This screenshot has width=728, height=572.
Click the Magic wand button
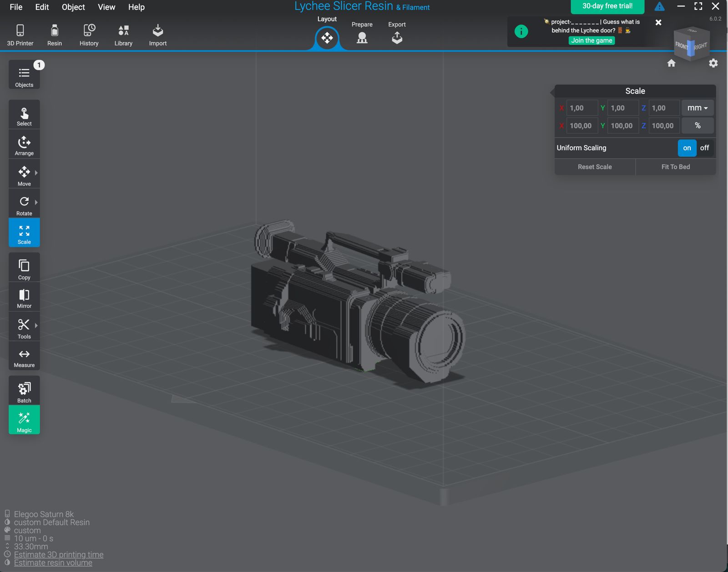click(x=24, y=420)
